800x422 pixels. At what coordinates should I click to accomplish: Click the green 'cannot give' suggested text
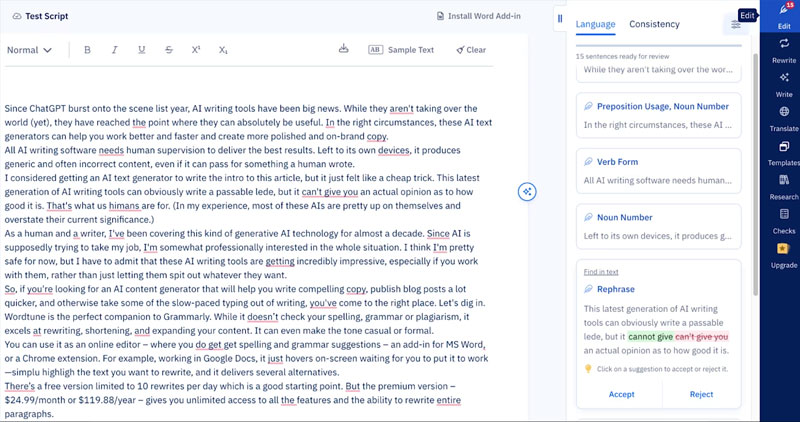[x=651, y=337]
